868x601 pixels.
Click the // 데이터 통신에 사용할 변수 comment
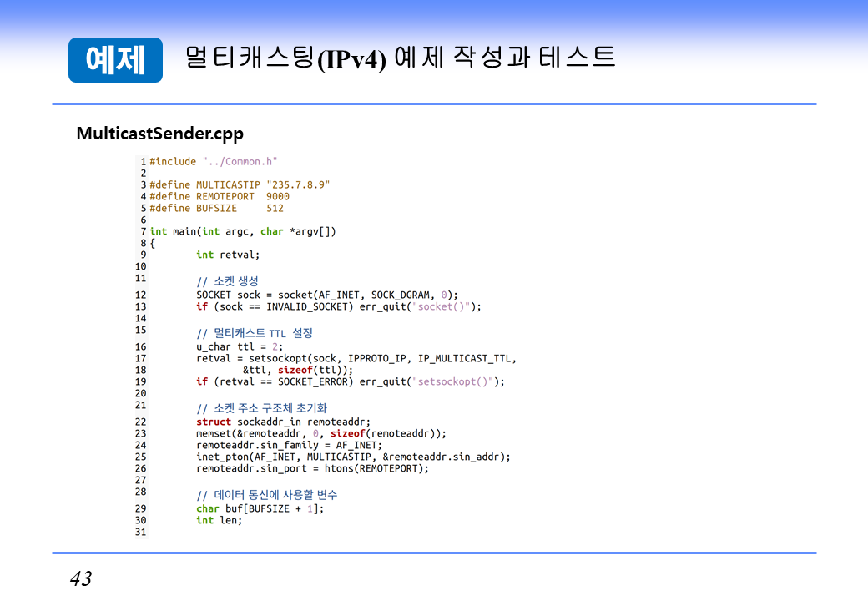click(x=267, y=495)
